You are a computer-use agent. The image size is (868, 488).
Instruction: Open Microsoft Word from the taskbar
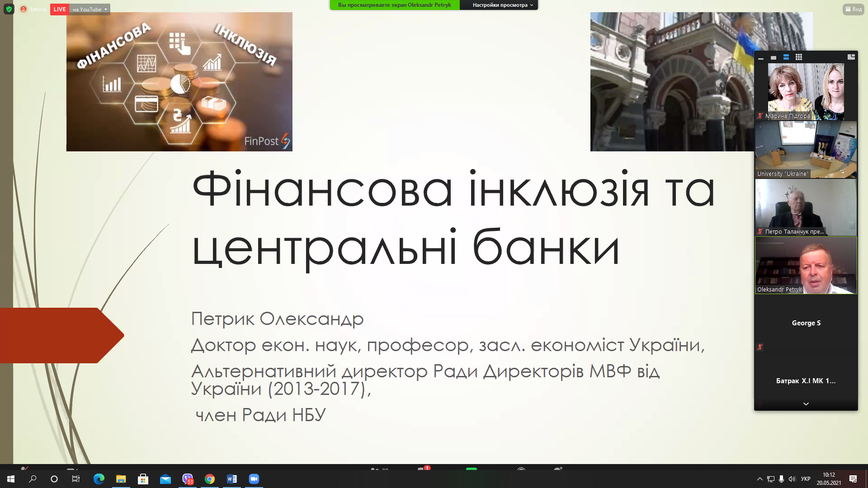pyautogui.click(x=232, y=479)
